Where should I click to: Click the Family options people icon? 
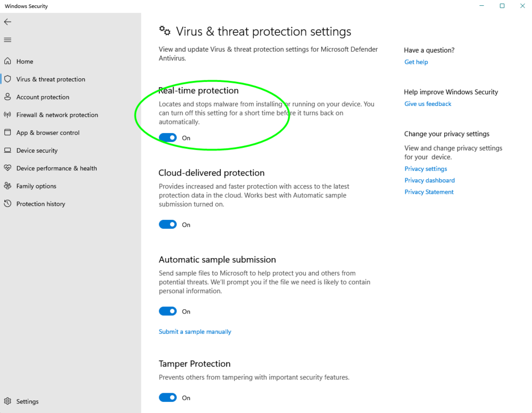7,186
